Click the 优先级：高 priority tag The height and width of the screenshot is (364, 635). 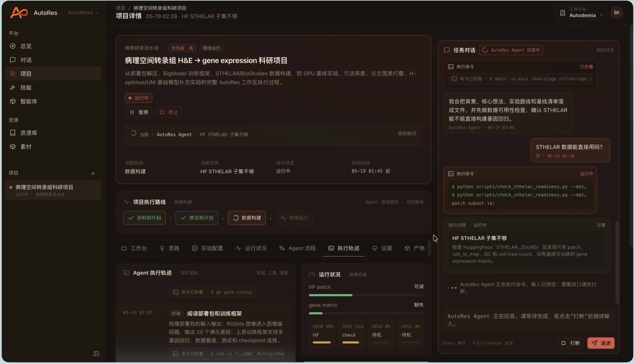pyautogui.click(x=182, y=48)
